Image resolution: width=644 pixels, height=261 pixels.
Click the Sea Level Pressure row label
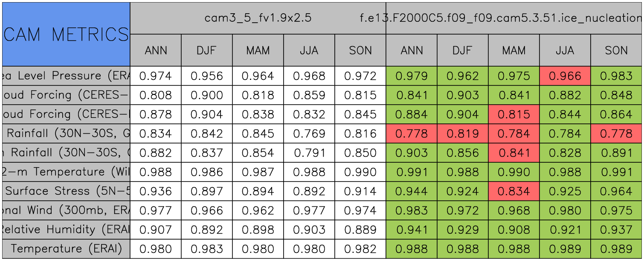coord(66,76)
